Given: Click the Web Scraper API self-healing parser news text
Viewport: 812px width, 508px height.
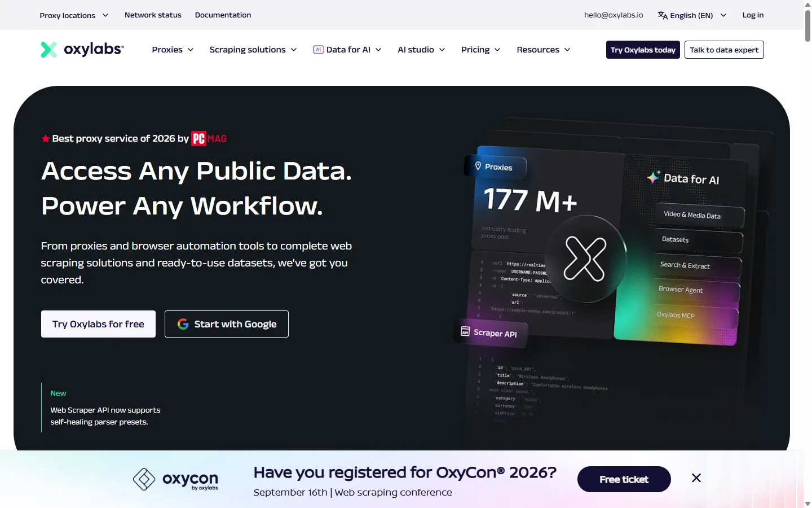Looking at the screenshot, I should pos(105,416).
